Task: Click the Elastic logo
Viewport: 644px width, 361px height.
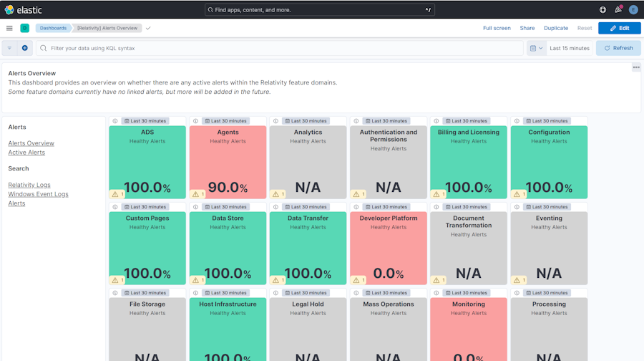Action: [x=24, y=9]
